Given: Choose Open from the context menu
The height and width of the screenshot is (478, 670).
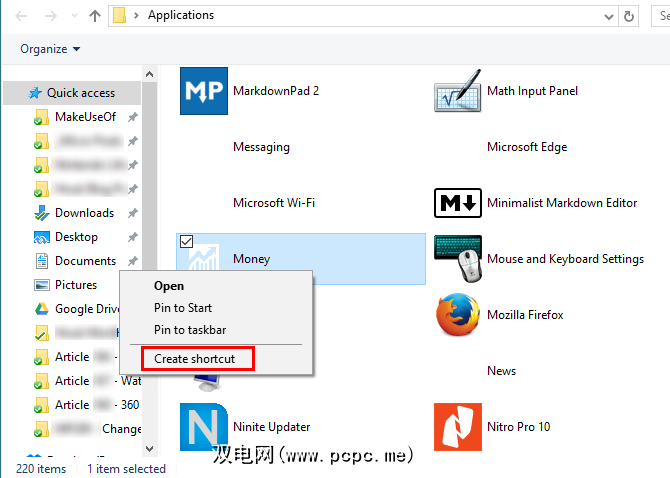Looking at the screenshot, I should pyautogui.click(x=169, y=286).
